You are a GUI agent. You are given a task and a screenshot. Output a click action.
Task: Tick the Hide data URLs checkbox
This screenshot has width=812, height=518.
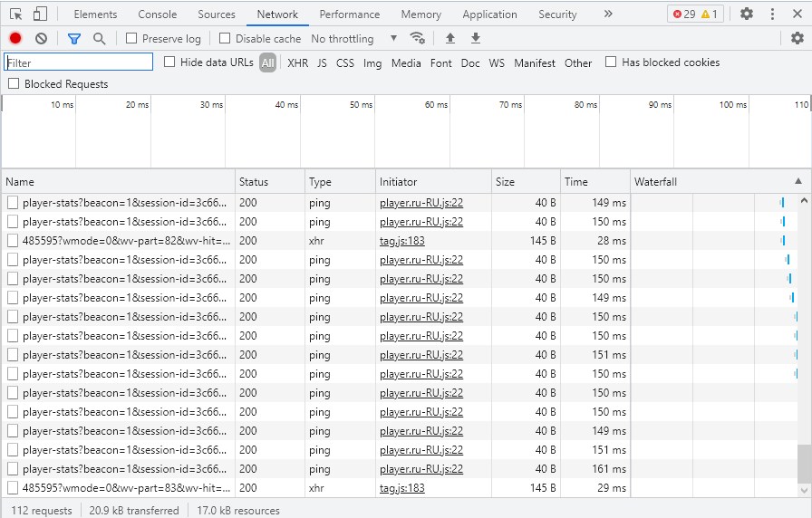[169, 62]
